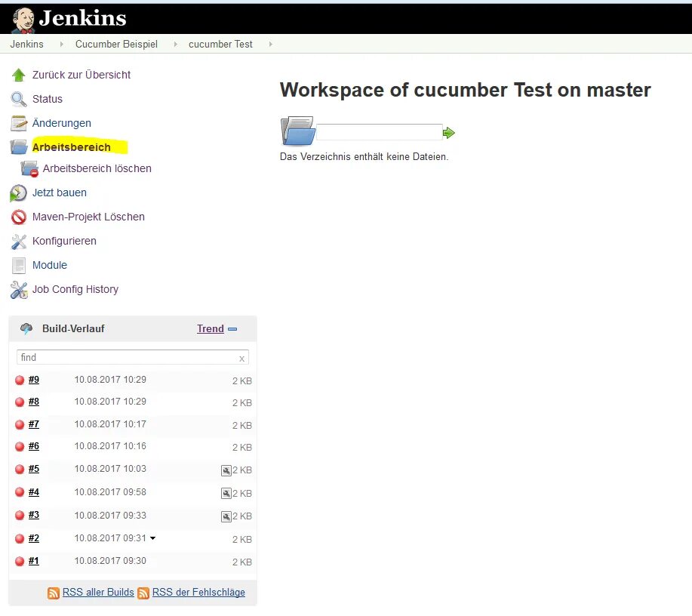Click the config change icon on build #3
Image resolution: width=692 pixels, height=616 pixels.
click(226, 516)
